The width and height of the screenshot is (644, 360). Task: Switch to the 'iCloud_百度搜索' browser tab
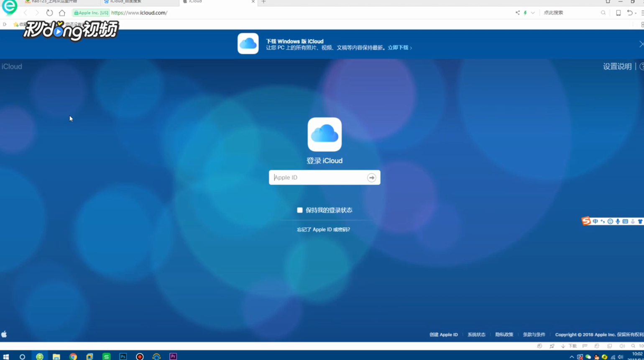point(125,2)
